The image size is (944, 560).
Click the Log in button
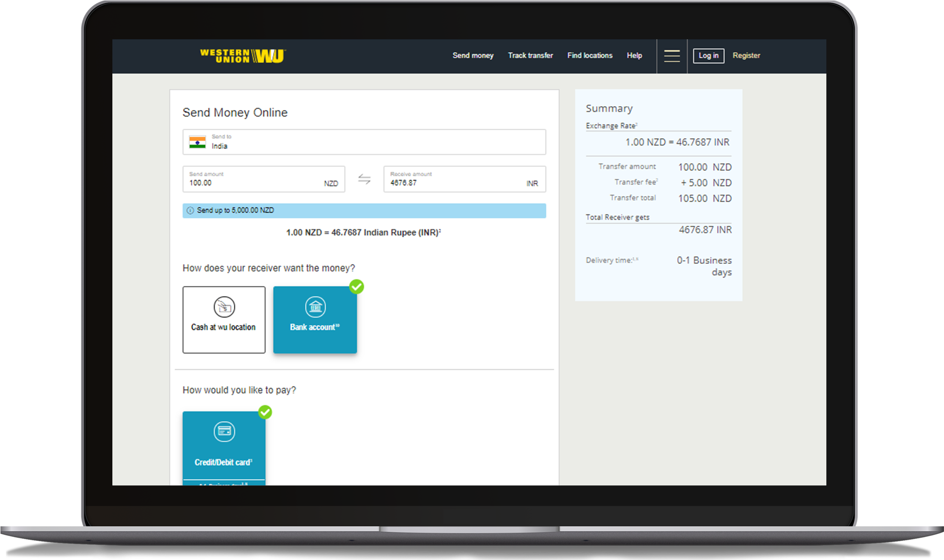point(708,55)
